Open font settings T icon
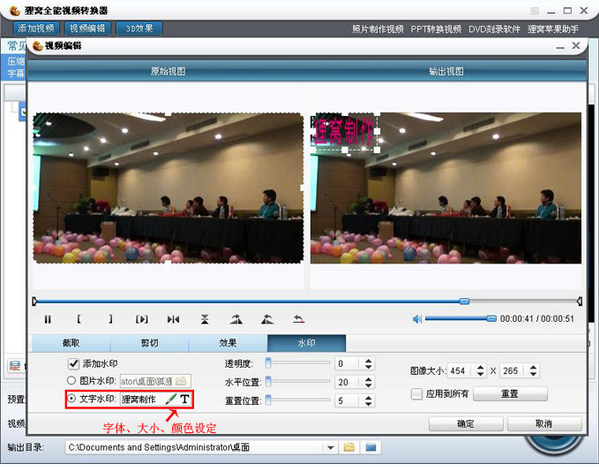The width and height of the screenshot is (599, 467). point(185,399)
